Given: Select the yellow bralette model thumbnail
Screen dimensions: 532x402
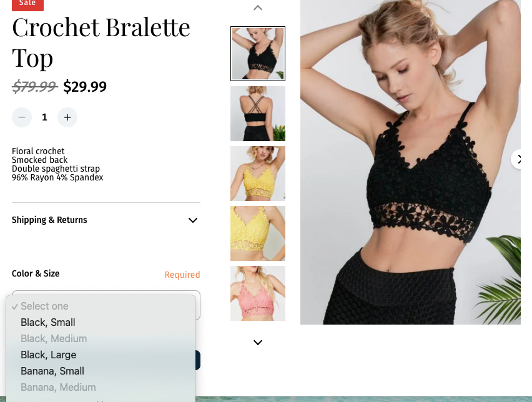Looking at the screenshot, I should (x=258, y=174).
